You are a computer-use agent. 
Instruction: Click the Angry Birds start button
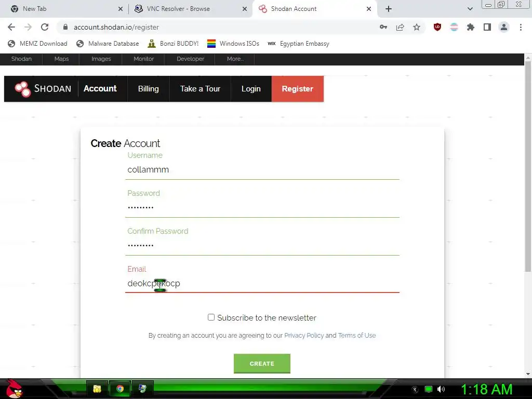click(x=14, y=389)
